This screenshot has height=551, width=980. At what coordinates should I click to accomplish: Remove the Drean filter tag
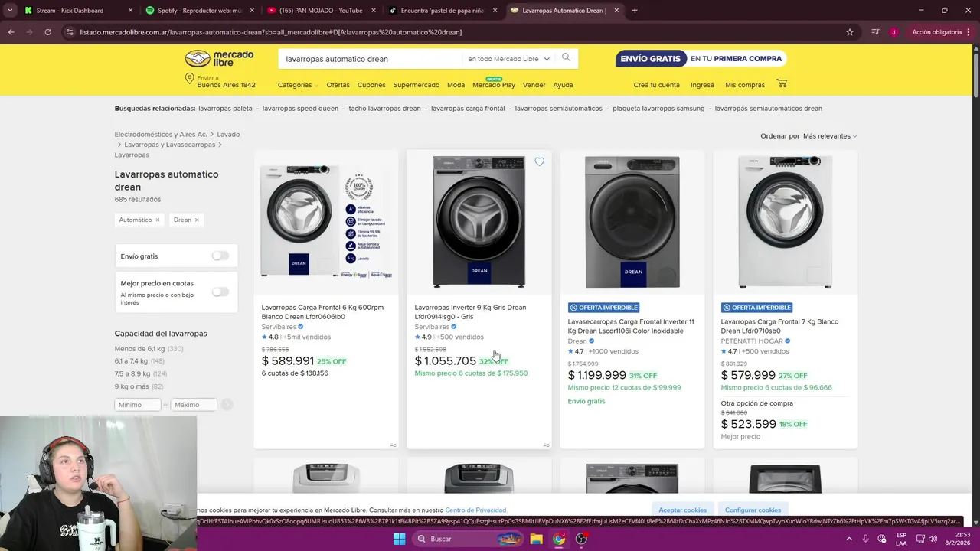[197, 220]
